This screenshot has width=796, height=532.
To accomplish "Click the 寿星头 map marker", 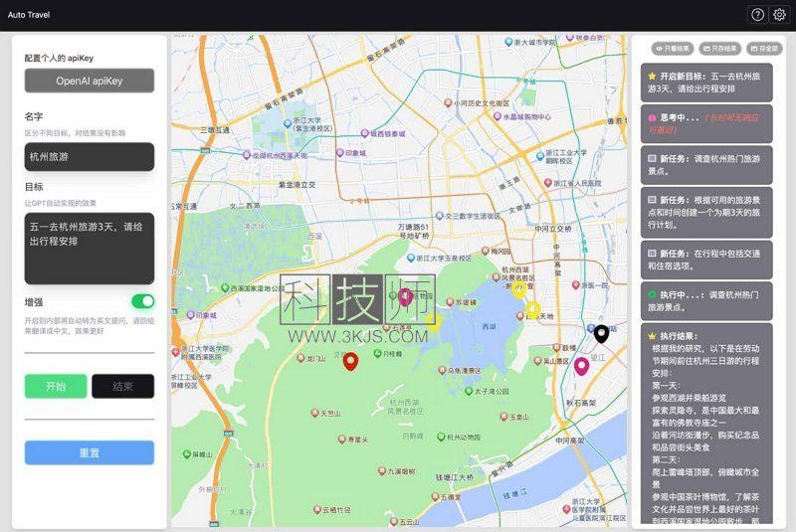I will point(342,439).
